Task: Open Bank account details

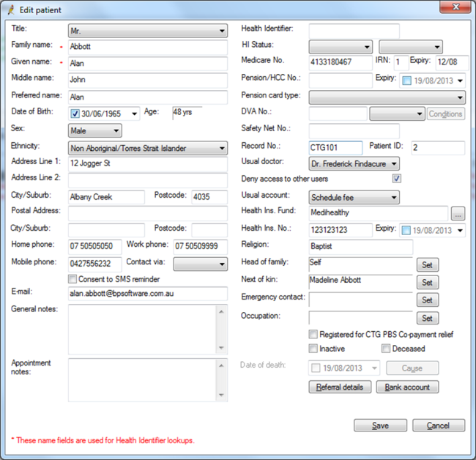Action: [407, 387]
